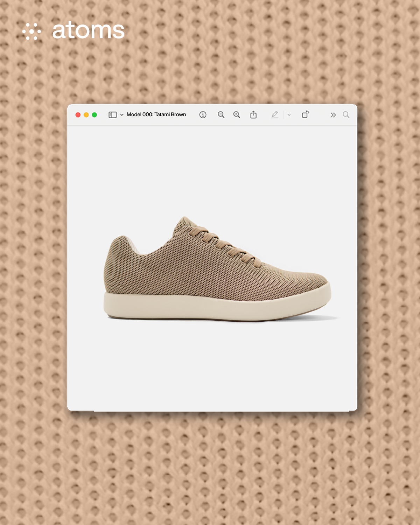
Task: Open the search magnifier in toolbar
Action: point(346,115)
